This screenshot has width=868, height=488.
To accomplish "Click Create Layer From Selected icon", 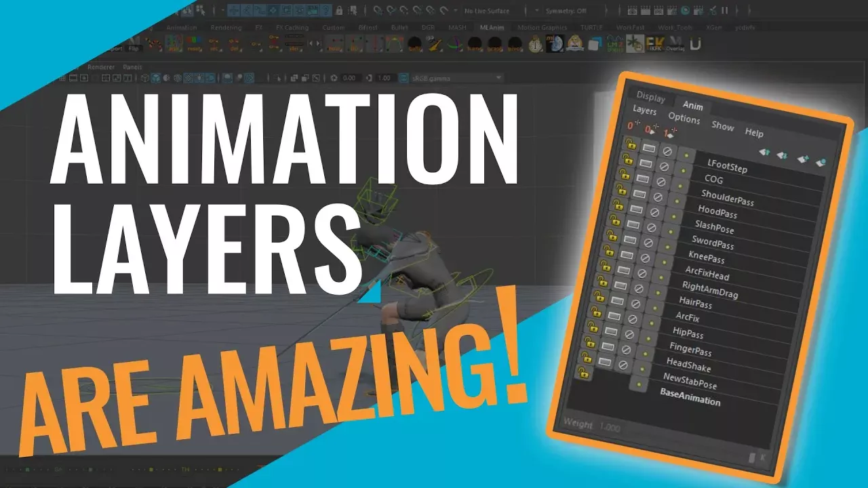I will [821, 163].
